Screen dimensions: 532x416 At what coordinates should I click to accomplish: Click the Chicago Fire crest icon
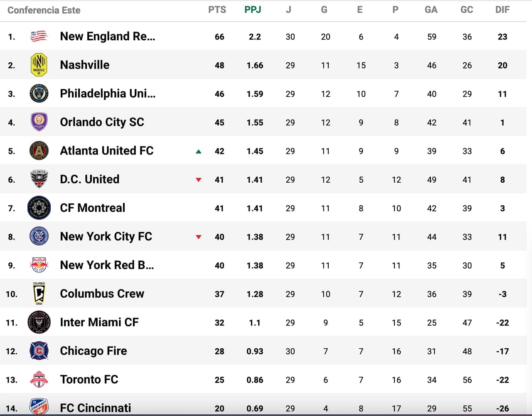coord(39,351)
